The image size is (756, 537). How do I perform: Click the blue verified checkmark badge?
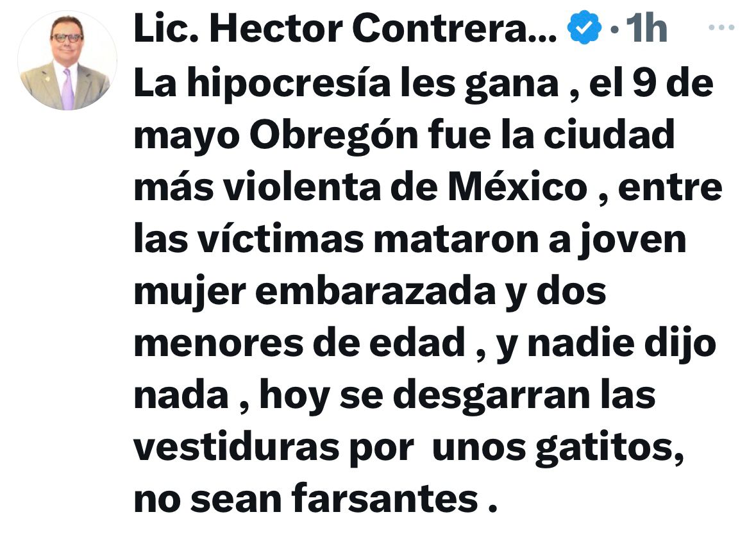584,28
